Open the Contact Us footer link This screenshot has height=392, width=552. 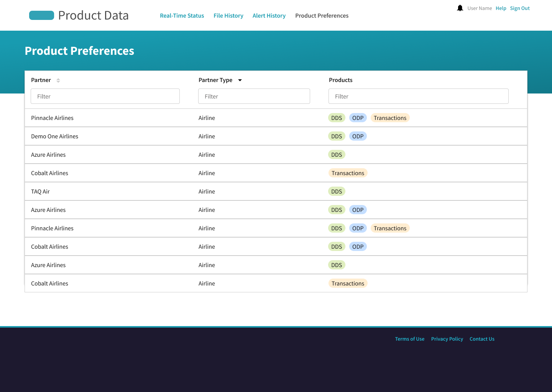tap(482, 339)
